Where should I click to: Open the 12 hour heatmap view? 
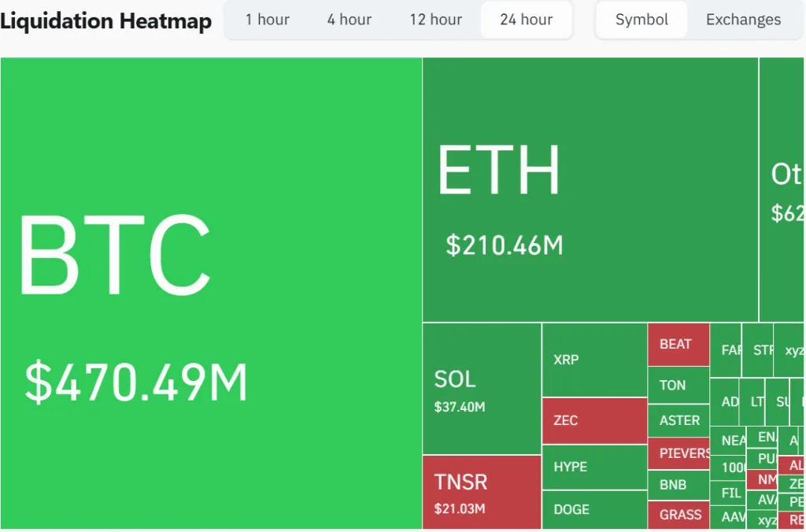coord(435,20)
